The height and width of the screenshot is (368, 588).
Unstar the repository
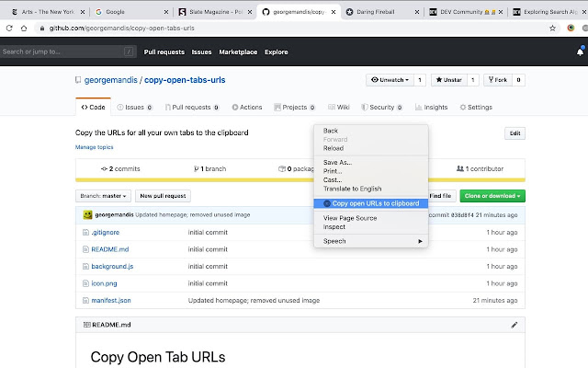[x=449, y=80]
